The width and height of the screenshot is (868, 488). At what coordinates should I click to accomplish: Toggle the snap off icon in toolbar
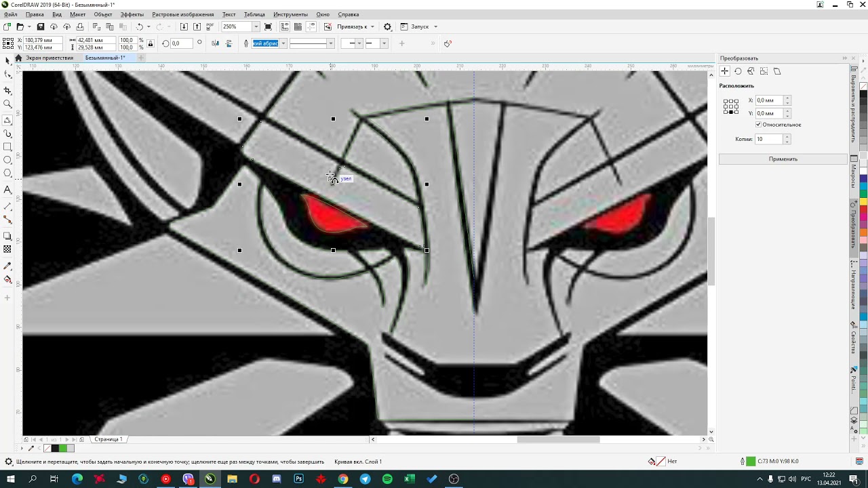point(328,26)
